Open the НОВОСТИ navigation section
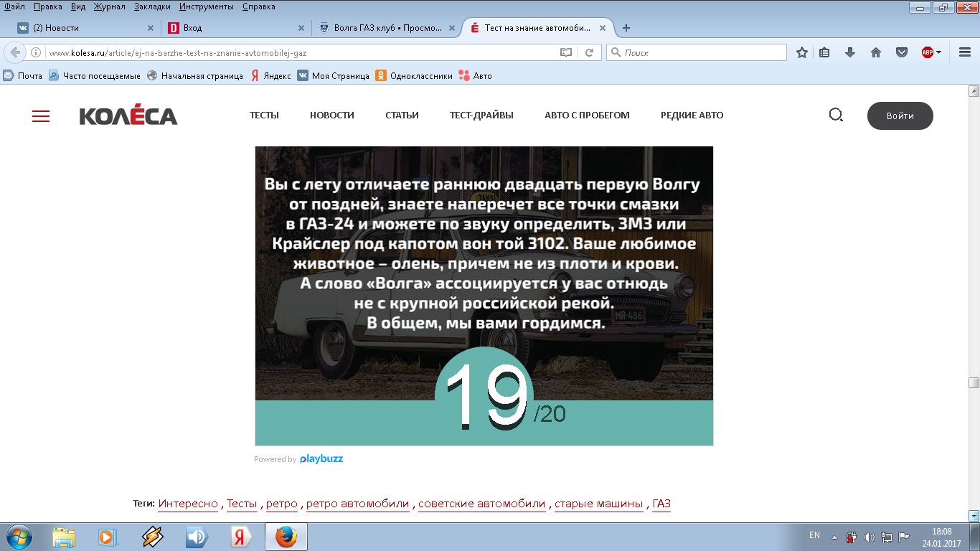 coord(332,115)
